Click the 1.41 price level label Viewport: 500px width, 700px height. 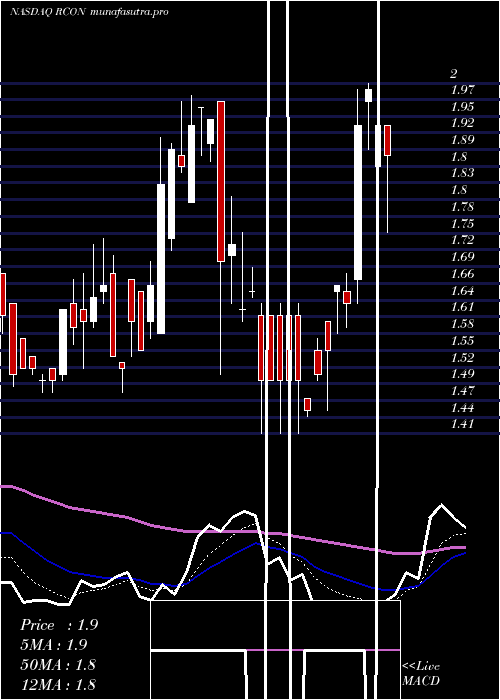click(x=462, y=424)
